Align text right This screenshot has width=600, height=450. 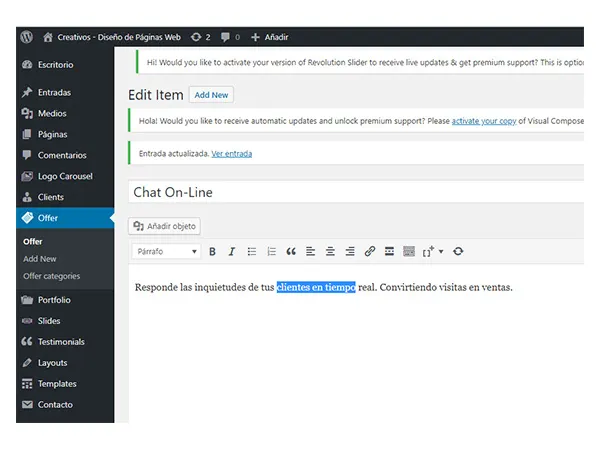[350, 251]
